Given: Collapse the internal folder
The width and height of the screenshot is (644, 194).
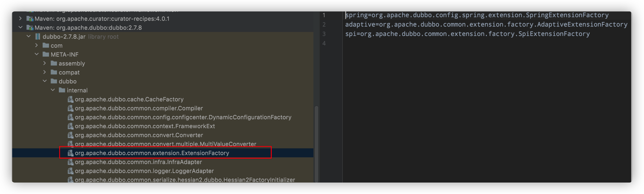Looking at the screenshot, I should (53, 90).
